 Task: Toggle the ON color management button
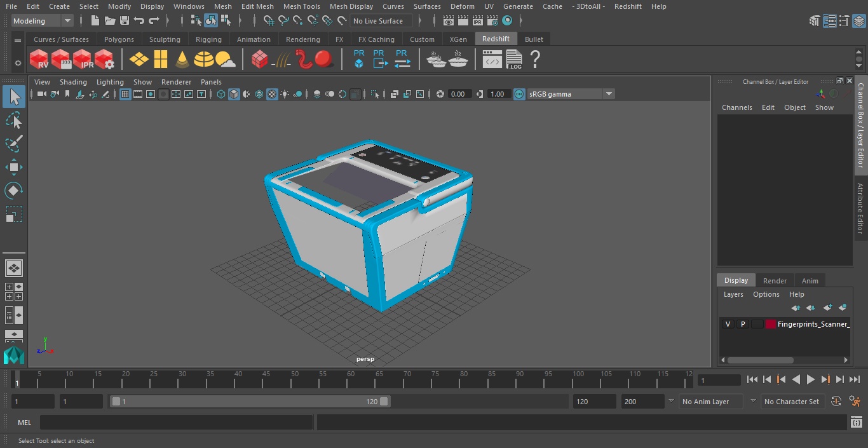point(519,94)
